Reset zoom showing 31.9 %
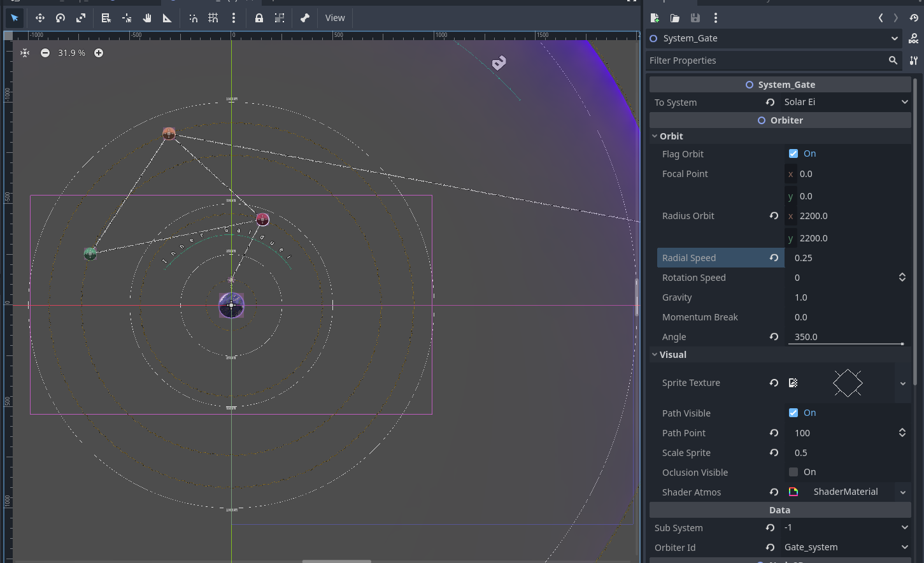The height and width of the screenshot is (563, 924). 71,53
